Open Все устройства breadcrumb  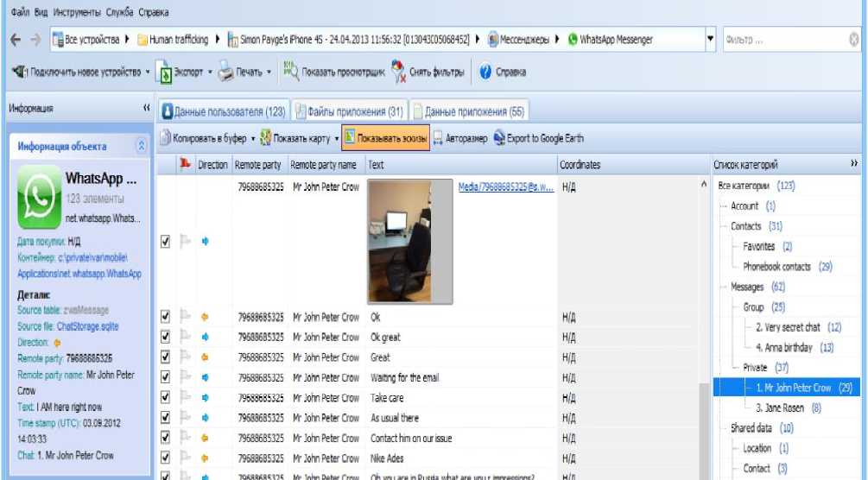[x=86, y=40]
